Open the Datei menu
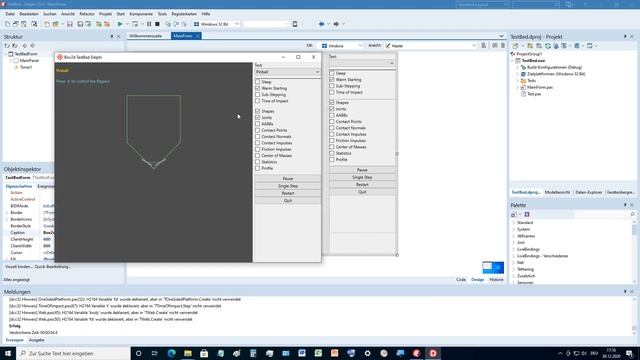The image size is (640, 360). click(x=10, y=14)
